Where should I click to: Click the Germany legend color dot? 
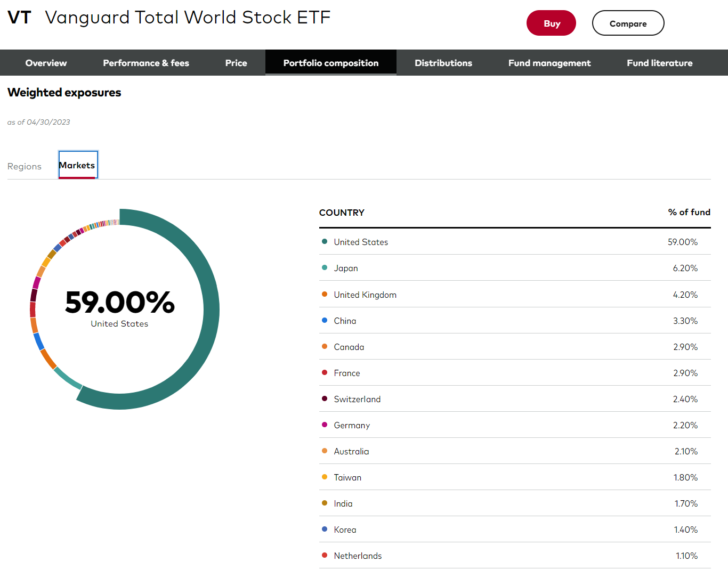[x=325, y=425]
